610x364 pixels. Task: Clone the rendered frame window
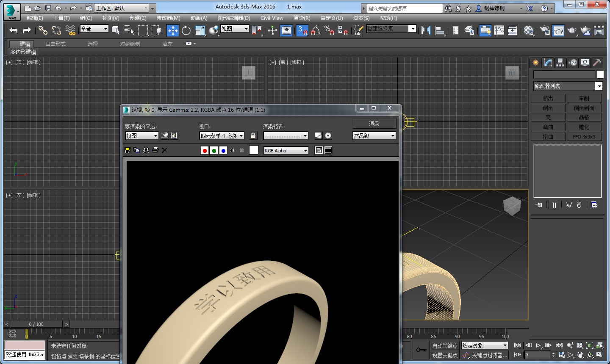coord(146,150)
